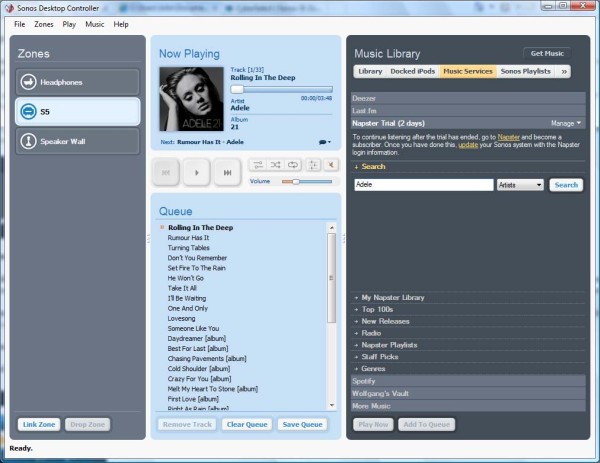The width and height of the screenshot is (600, 463).
Task: Follow the update link in trial notice
Action: tap(468, 145)
